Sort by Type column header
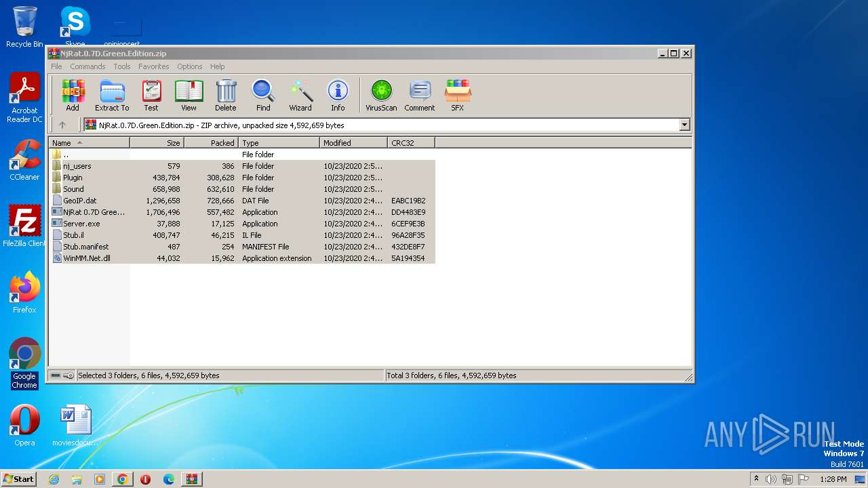868x488 pixels. coord(279,143)
